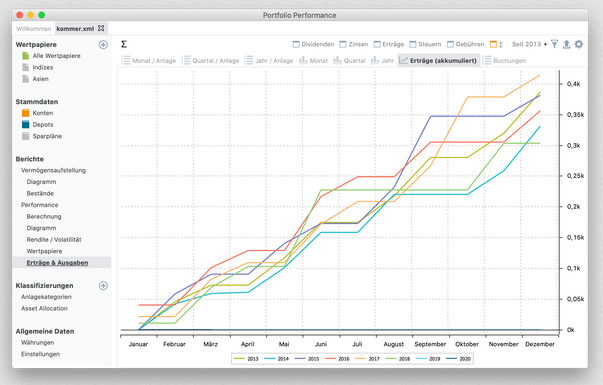Click the 2019 legend color entry

click(x=428, y=358)
